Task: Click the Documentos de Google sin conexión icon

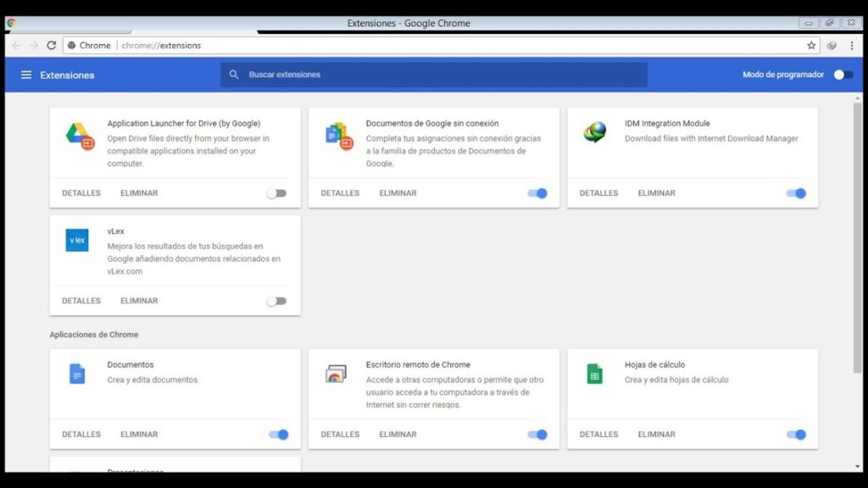Action: [x=339, y=136]
